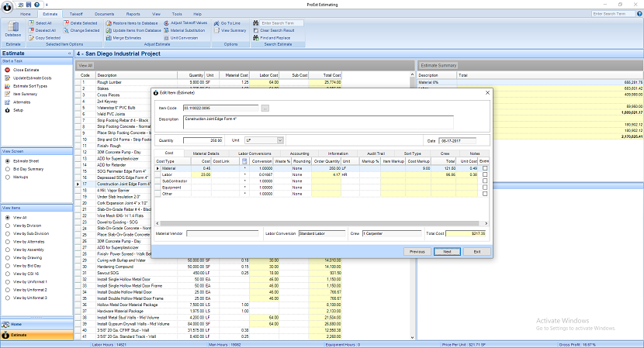Select View by Division radio button
The width and height of the screenshot is (644, 348).
point(8,226)
